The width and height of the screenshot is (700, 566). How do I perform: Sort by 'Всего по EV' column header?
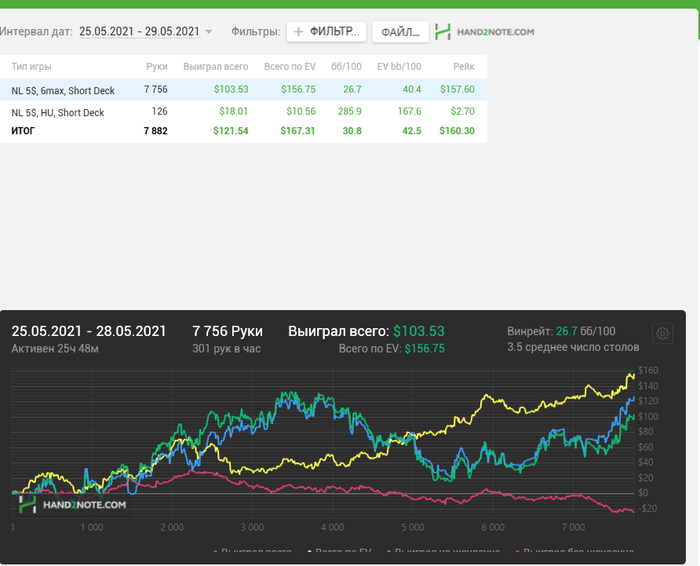(290, 66)
